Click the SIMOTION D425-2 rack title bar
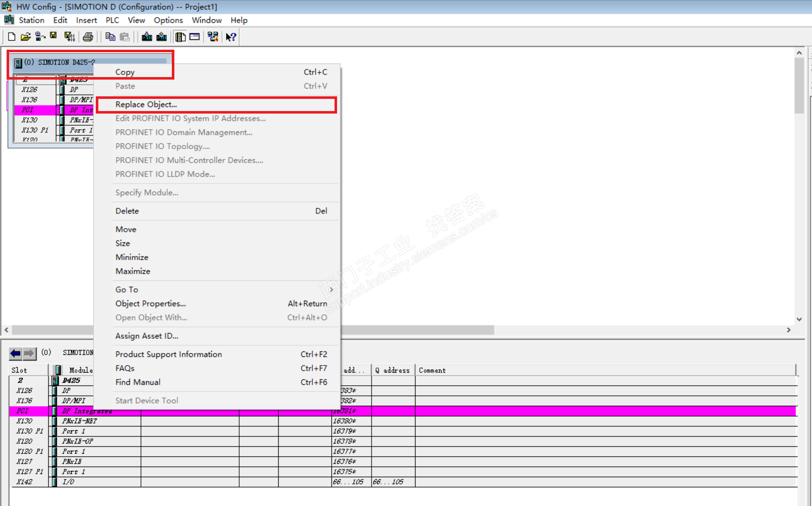Viewport: 812px width, 506px height. pos(90,62)
